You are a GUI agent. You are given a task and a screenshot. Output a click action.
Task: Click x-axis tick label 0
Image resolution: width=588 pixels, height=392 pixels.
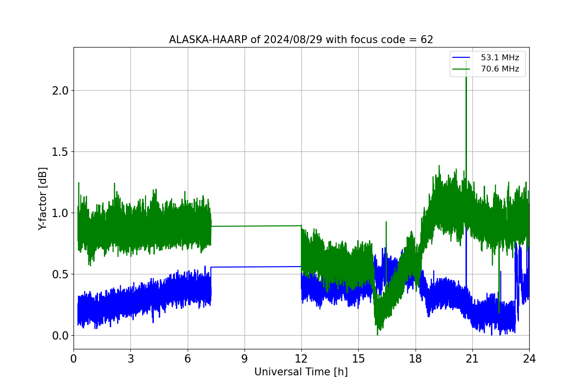pyautogui.click(x=73, y=359)
